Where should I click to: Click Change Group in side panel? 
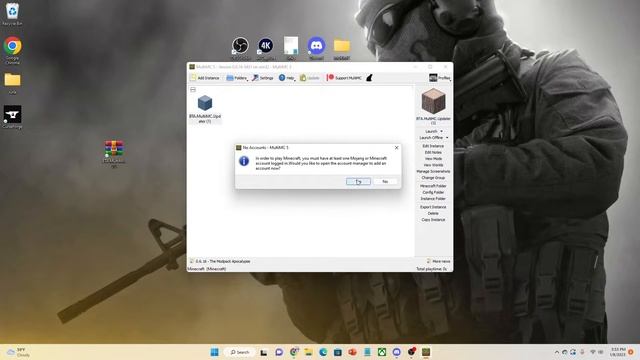pos(433,178)
